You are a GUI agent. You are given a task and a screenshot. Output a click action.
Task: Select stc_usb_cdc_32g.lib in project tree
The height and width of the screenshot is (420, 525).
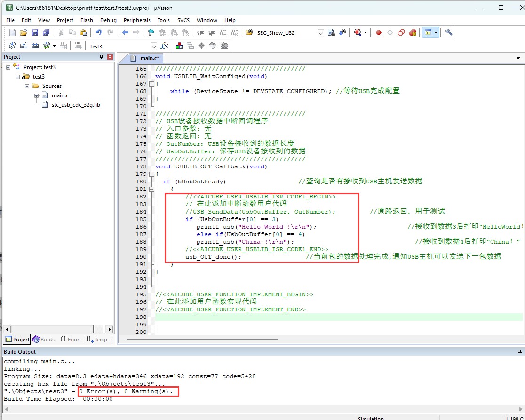pos(75,105)
